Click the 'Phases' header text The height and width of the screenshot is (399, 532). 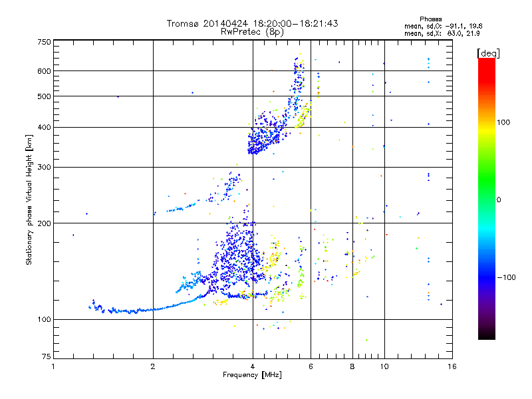click(430, 19)
